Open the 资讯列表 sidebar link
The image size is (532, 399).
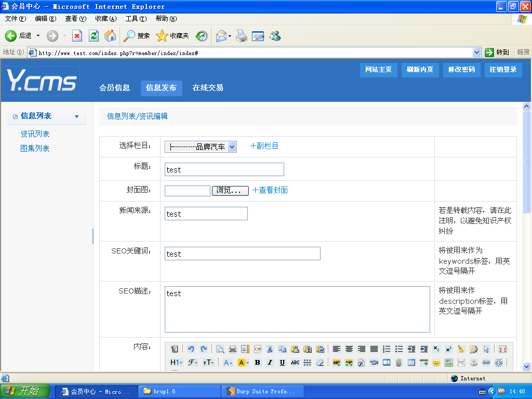pyautogui.click(x=35, y=134)
